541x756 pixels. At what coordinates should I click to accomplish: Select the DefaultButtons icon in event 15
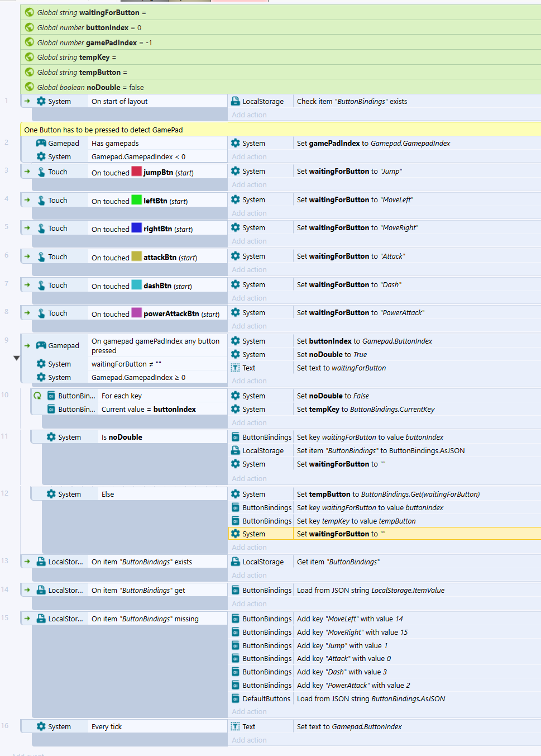pos(236,698)
